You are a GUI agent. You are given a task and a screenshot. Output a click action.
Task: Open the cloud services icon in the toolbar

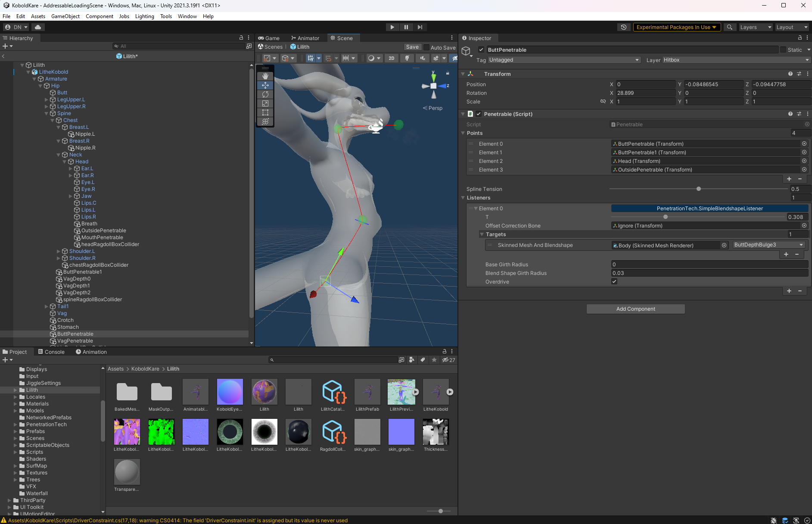tap(38, 27)
